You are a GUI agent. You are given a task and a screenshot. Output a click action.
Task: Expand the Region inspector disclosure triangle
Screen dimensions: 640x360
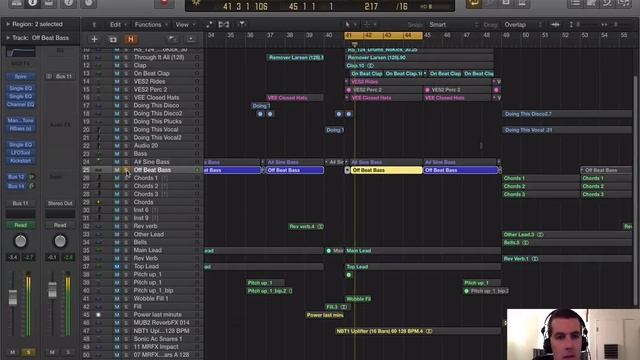tap(8, 24)
